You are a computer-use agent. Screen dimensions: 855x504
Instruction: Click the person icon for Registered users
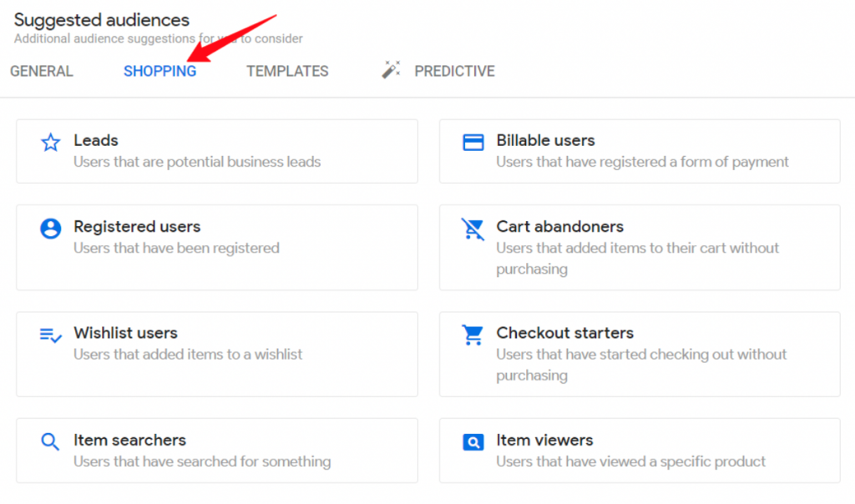pyautogui.click(x=51, y=229)
